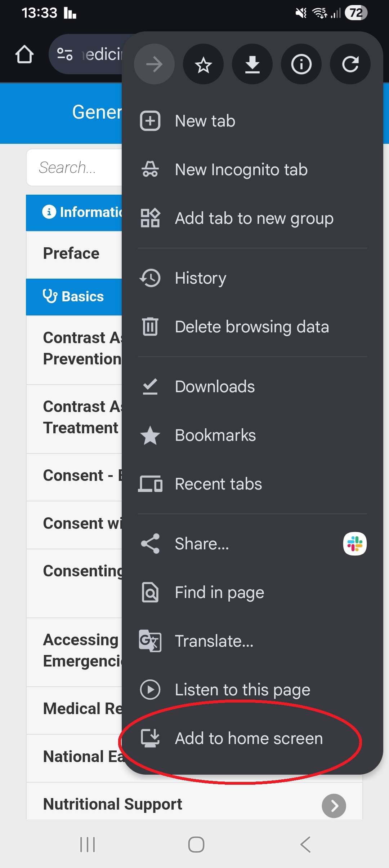Screen dimensions: 389x868
Task: Tap Android recent apps navigation button
Action: 88,845
